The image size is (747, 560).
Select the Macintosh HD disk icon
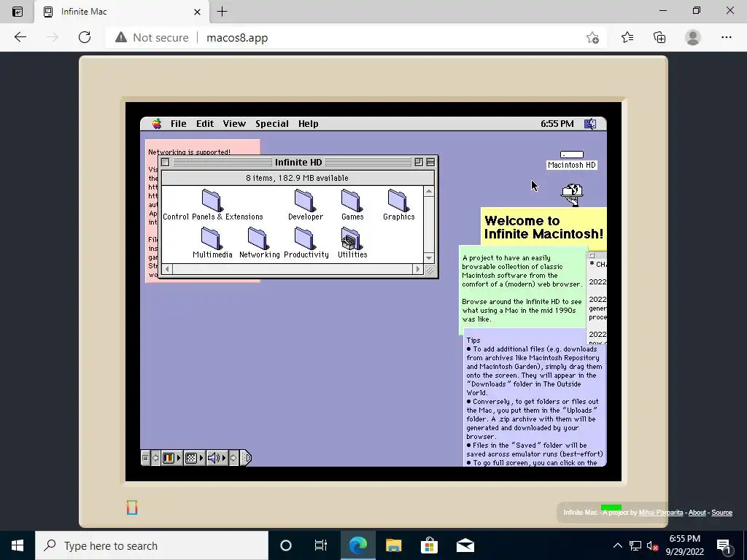[572, 160]
